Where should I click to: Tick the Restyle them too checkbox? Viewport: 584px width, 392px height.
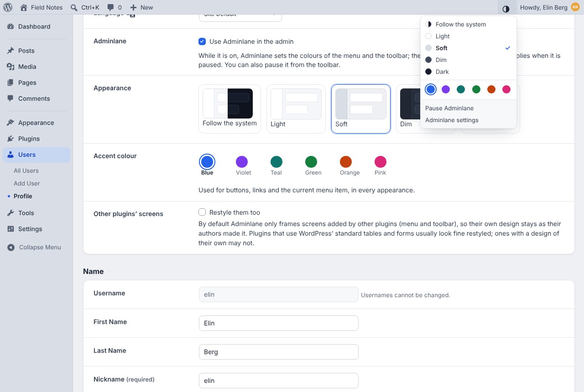pyautogui.click(x=202, y=212)
